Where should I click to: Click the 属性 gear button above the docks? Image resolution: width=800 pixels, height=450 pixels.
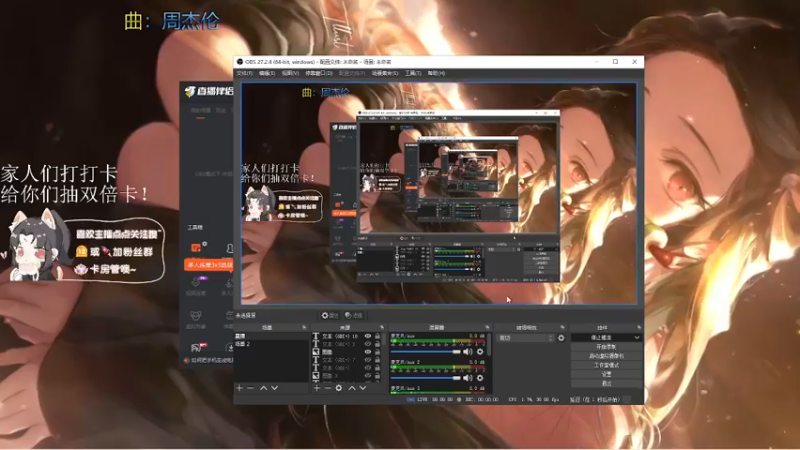(x=330, y=315)
